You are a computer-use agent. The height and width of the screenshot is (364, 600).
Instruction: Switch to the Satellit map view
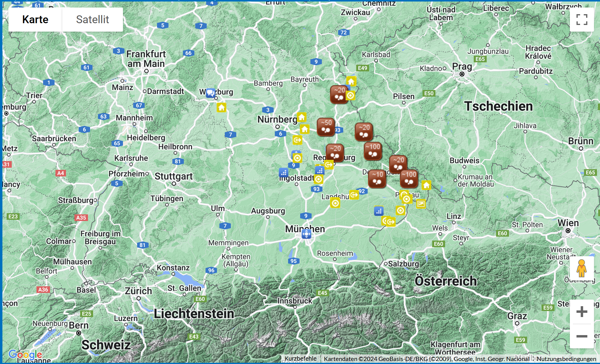coord(93,20)
